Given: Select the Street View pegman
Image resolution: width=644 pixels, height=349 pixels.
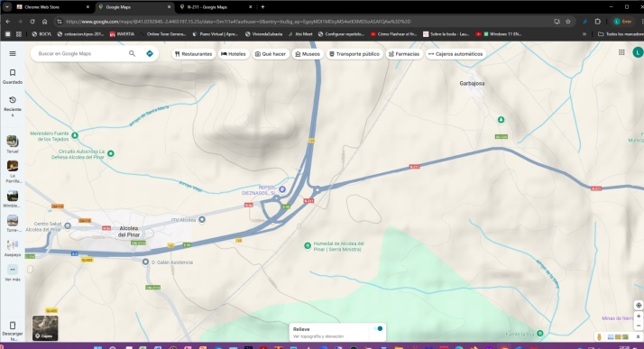Looking at the screenshot, I should point(599,336).
